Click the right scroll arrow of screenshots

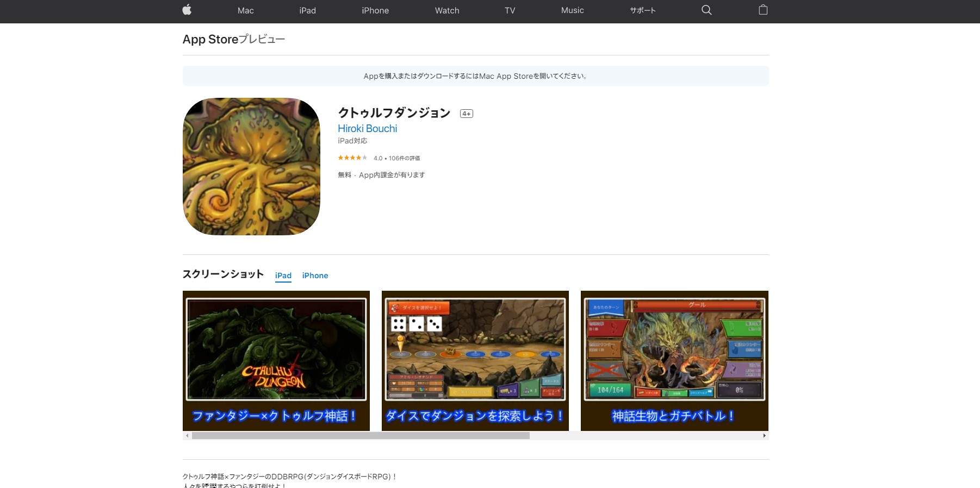tap(764, 436)
